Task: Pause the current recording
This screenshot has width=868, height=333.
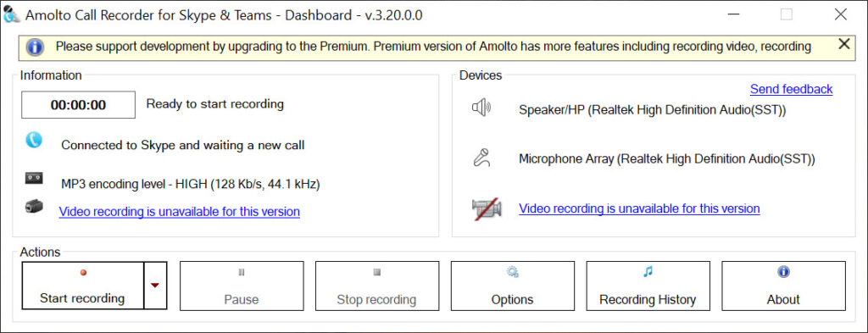Action: pyautogui.click(x=242, y=286)
